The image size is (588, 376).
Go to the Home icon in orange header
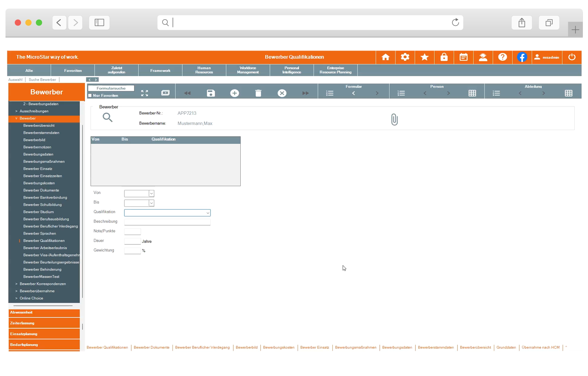coord(385,57)
